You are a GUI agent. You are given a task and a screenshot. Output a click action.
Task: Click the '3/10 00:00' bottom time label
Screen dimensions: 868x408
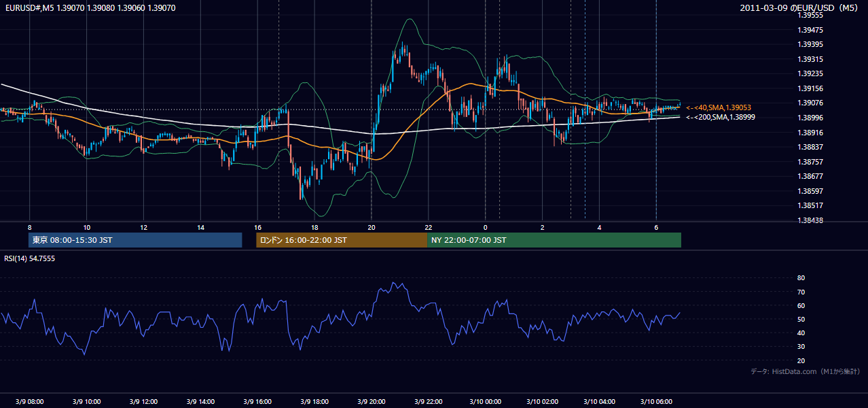(485, 401)
